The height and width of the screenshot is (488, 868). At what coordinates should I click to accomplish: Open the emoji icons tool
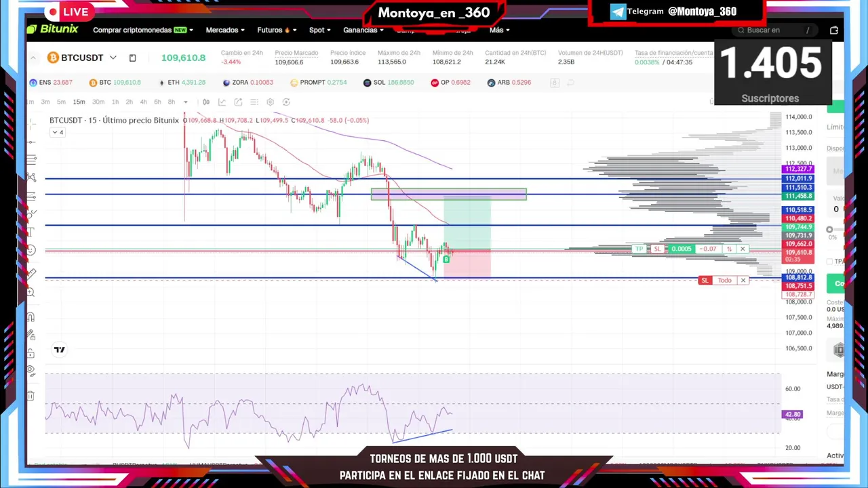click(x=31, y=250)
